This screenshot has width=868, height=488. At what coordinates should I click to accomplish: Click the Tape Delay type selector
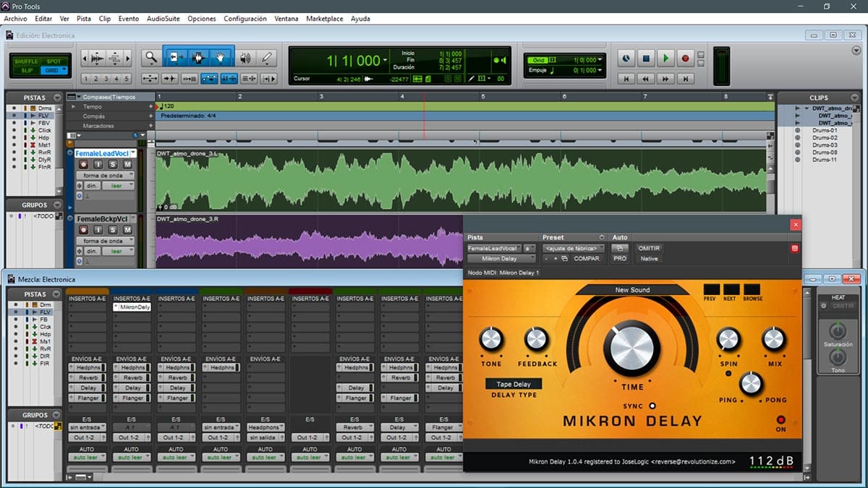tap(514, 384)
